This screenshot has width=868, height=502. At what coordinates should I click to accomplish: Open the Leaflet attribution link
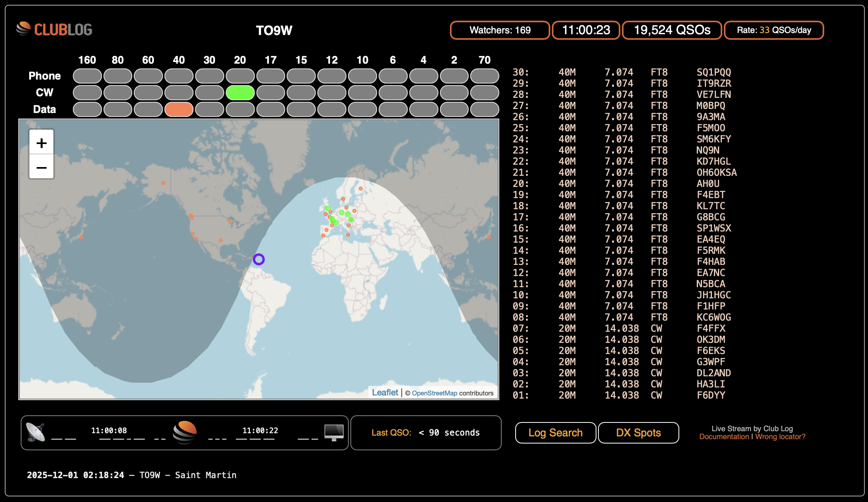[385, 393]
